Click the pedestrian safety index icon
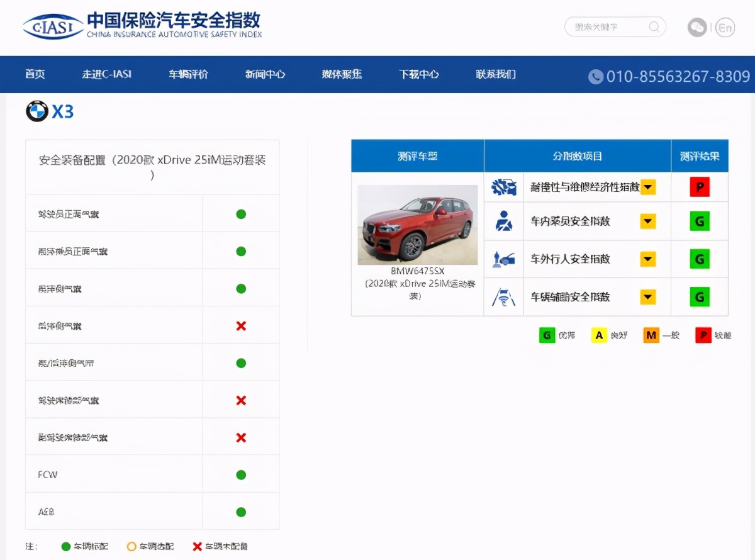The image size is (755, 560). 503,259
